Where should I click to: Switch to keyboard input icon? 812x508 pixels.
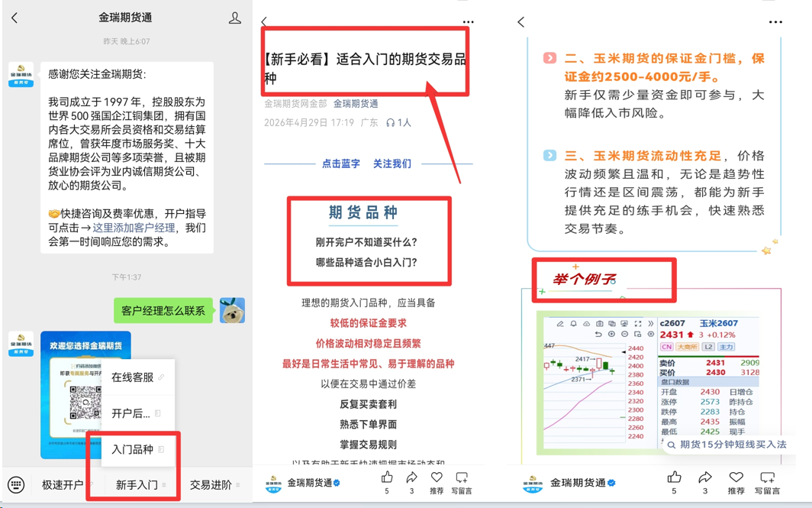(x=16, y=484)
